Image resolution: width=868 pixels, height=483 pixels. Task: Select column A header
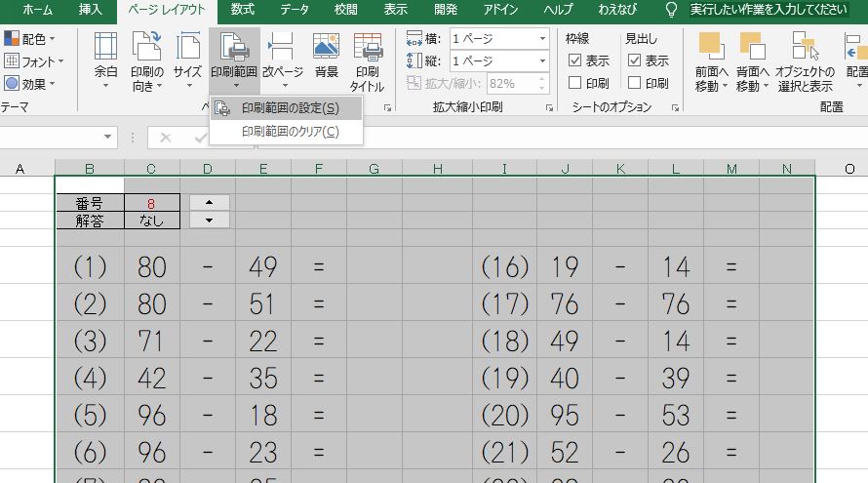(x=20, y=169)
